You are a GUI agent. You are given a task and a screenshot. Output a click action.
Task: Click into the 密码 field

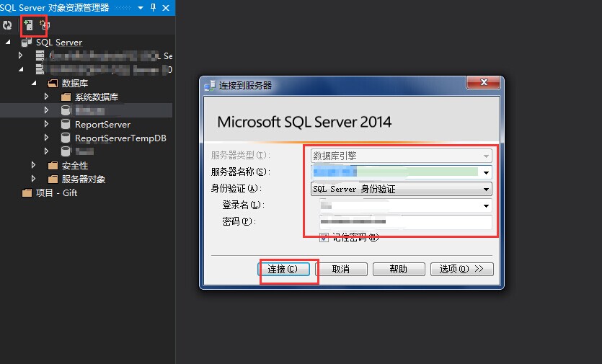pyautogui.click(x=406, y=222)
